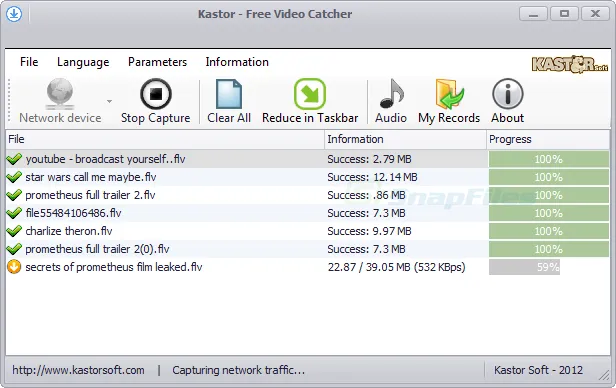Click downloading icon of secrets of prometheus row
This screenshot has width=616, height=388.
pos(14,267)
